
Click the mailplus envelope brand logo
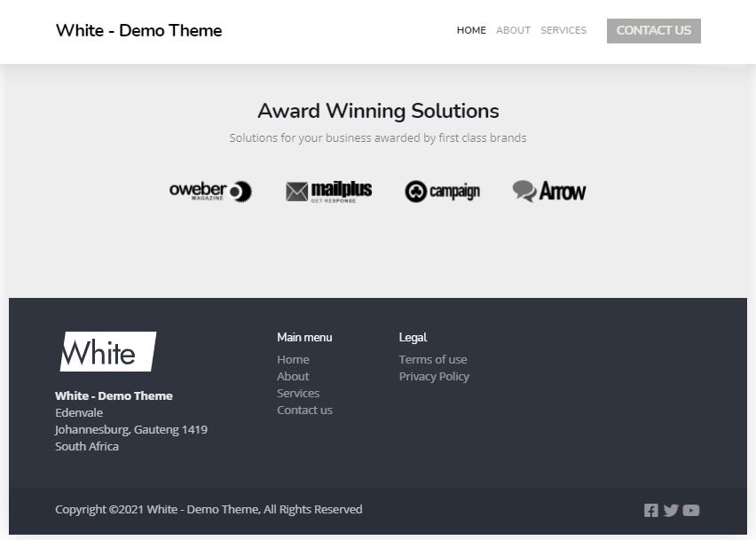[x=329, y=192]
